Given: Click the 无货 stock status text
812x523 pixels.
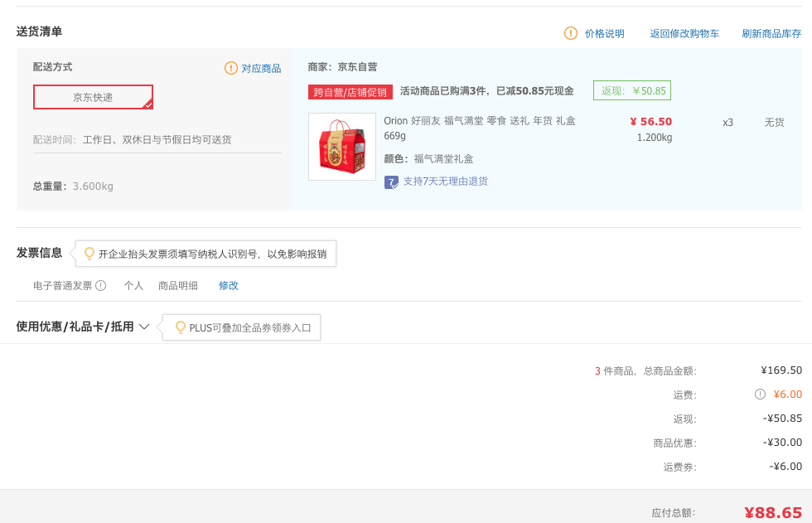Looking at the screenshot, I should click(774, 122).
